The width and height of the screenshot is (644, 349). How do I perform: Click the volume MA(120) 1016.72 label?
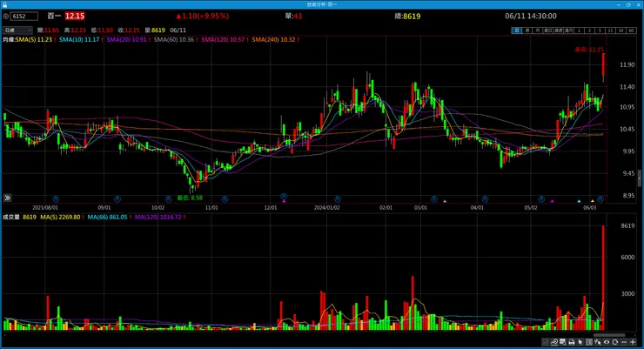point(158,217)
